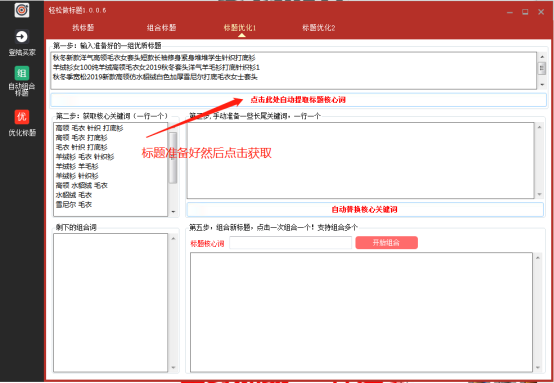Click the down arrow of core keywords list scrollbar
Viewport: 554px width, 383px height.
[x=173, y=212]
